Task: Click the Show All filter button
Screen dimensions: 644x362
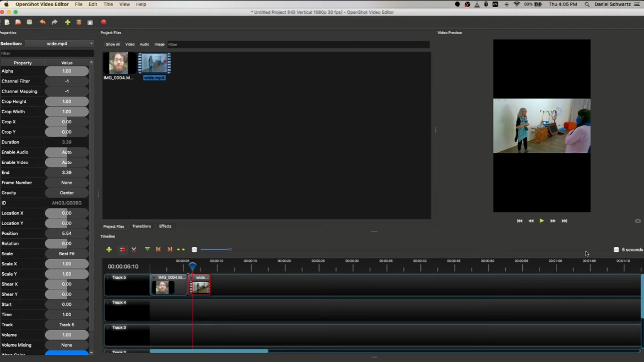Action: 113,44
